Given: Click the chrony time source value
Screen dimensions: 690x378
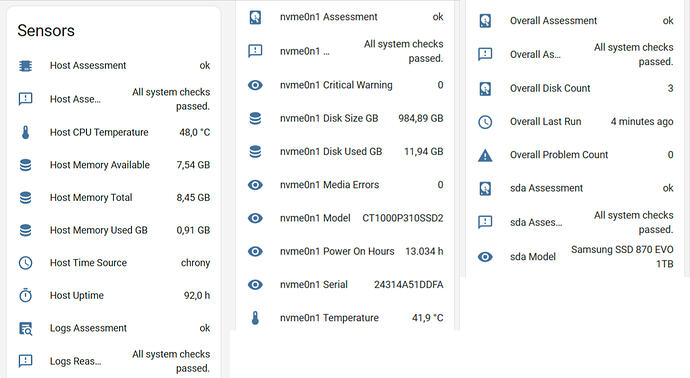Looking at the screenshot, I should click(195, 263).
